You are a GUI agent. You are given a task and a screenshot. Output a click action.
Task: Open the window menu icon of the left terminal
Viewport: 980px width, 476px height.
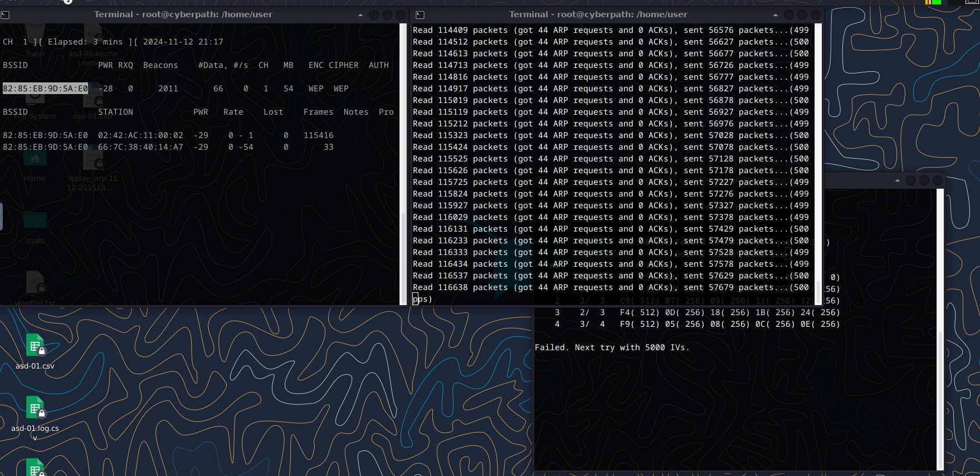coord(5,15)
